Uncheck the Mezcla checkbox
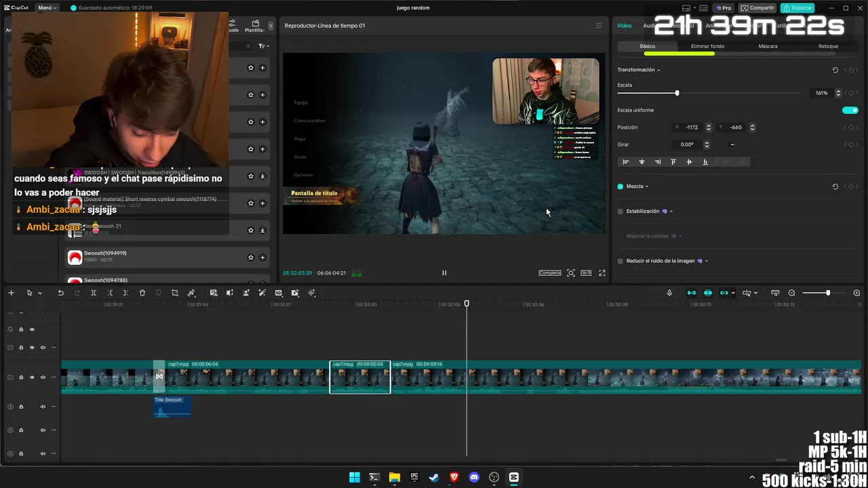This screenshot has width=868, height=488. 620,186
